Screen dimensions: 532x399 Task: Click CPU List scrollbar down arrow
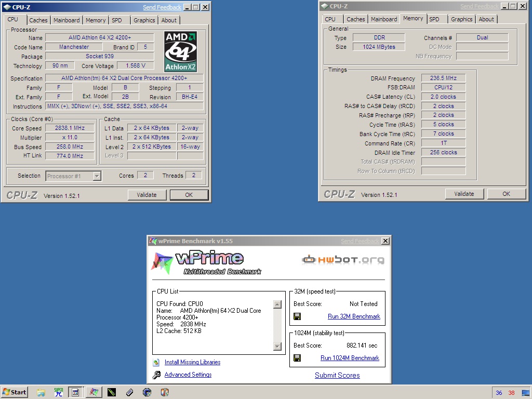coord(277,347)
